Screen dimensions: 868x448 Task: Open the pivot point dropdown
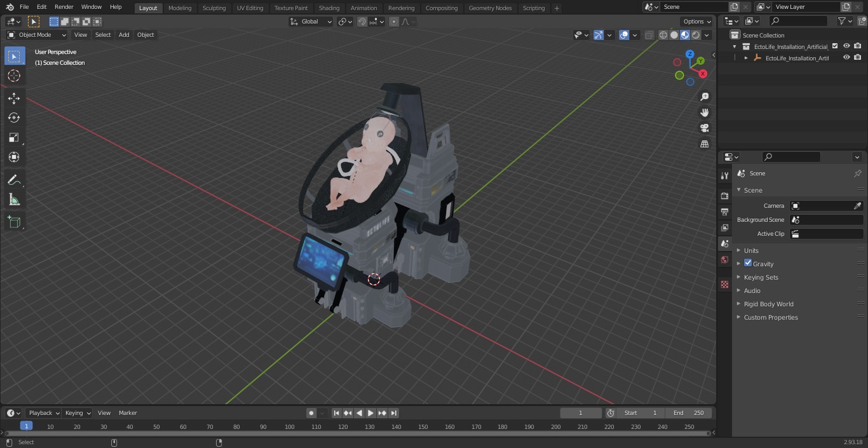tap(345, 22)
